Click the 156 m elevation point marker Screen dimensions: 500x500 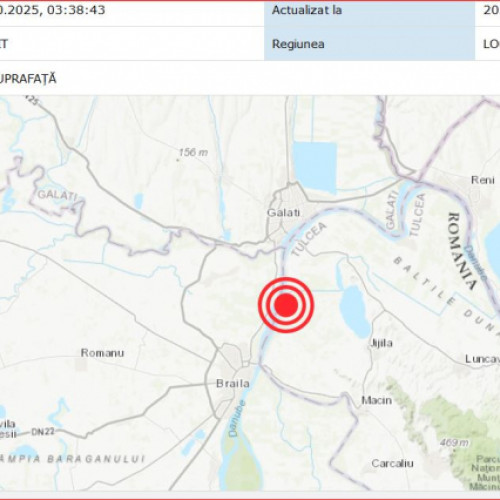click(178, 160)
